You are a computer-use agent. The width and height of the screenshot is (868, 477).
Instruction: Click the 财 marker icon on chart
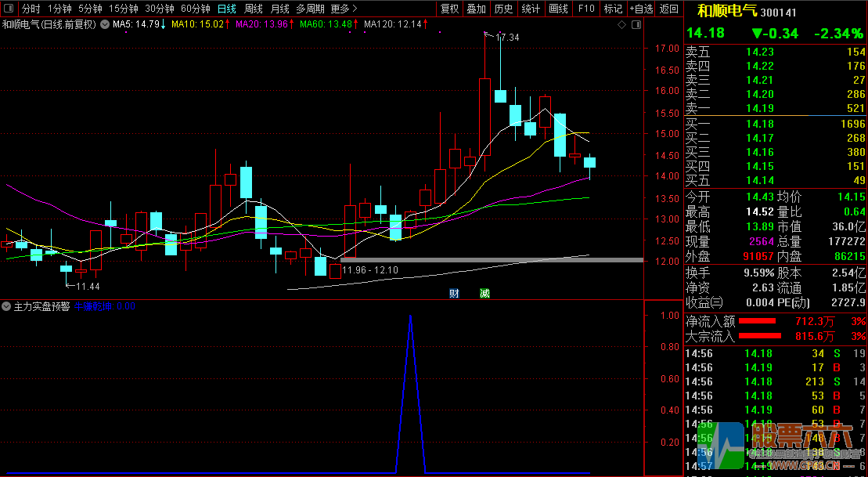[x=454, y=294]
